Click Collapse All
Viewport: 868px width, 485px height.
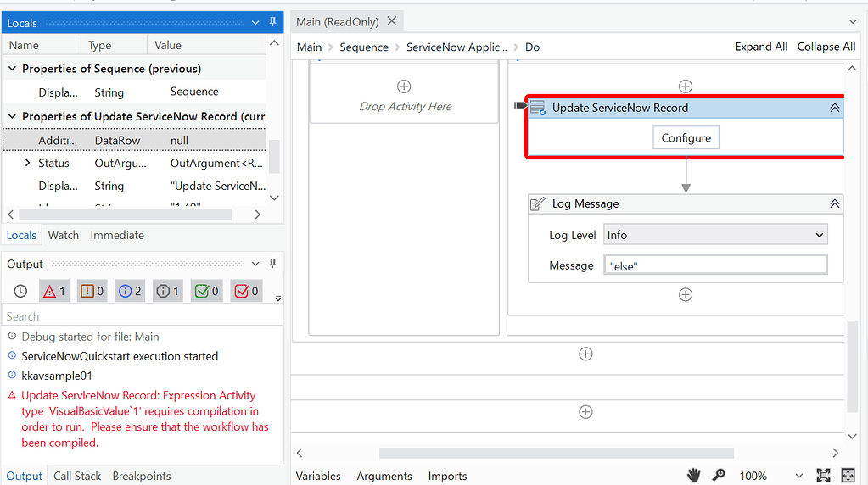pos(826,47)
